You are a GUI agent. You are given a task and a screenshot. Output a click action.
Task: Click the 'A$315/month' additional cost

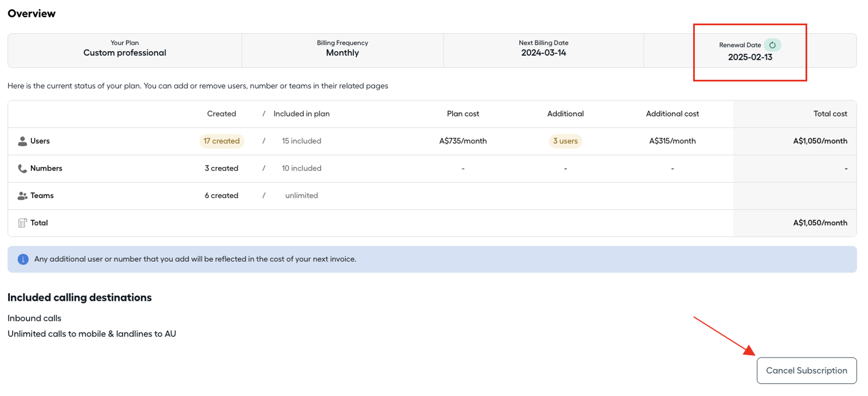pos(672,141)
